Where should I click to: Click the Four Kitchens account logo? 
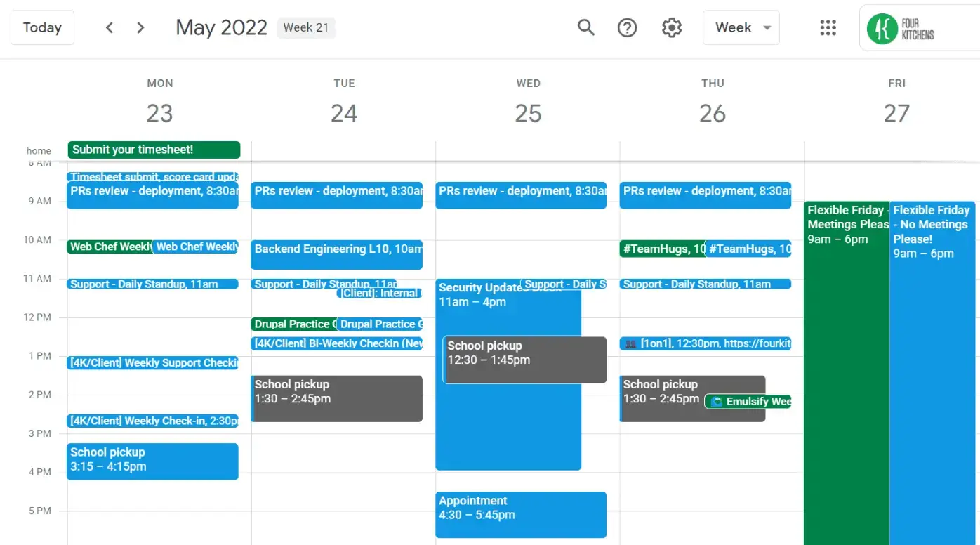tap(901, 29)
